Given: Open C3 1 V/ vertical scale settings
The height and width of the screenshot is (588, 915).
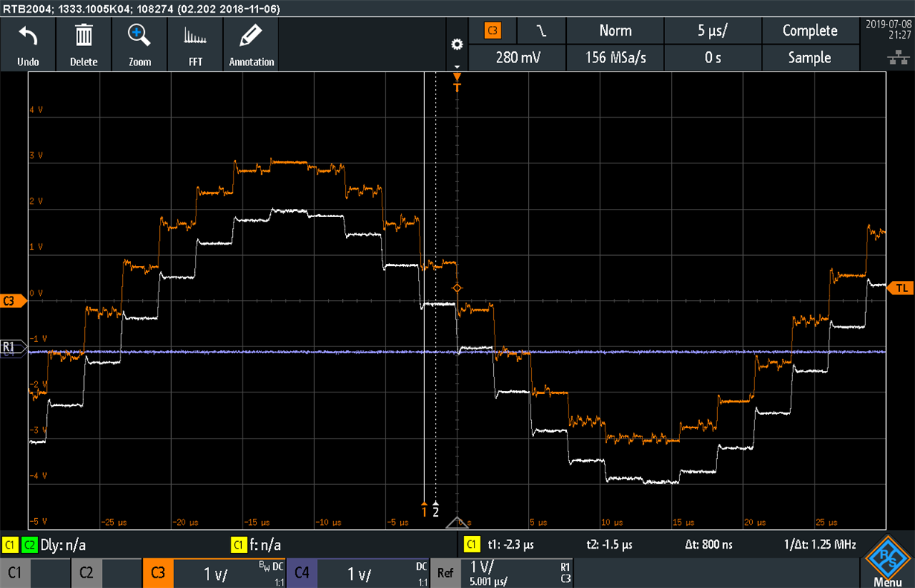Looking at the screenshot, I should pyautogui.click(x=230, y=572).
